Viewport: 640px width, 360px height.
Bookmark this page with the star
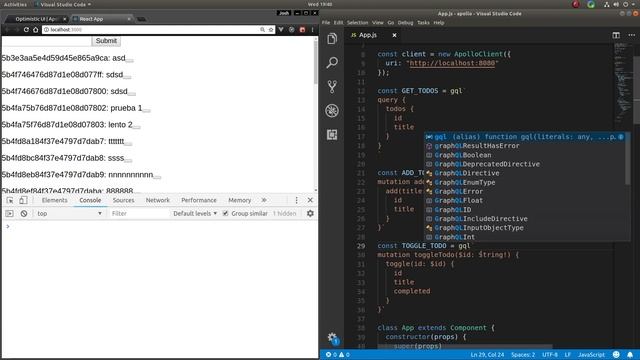(271, 30)
